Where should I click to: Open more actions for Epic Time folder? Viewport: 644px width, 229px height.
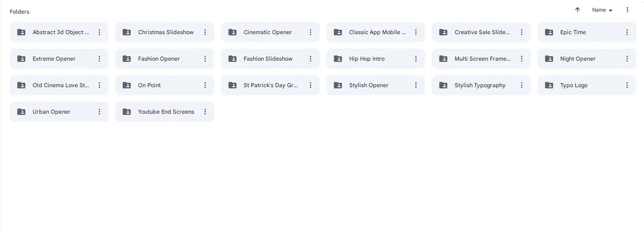point(627,32)
